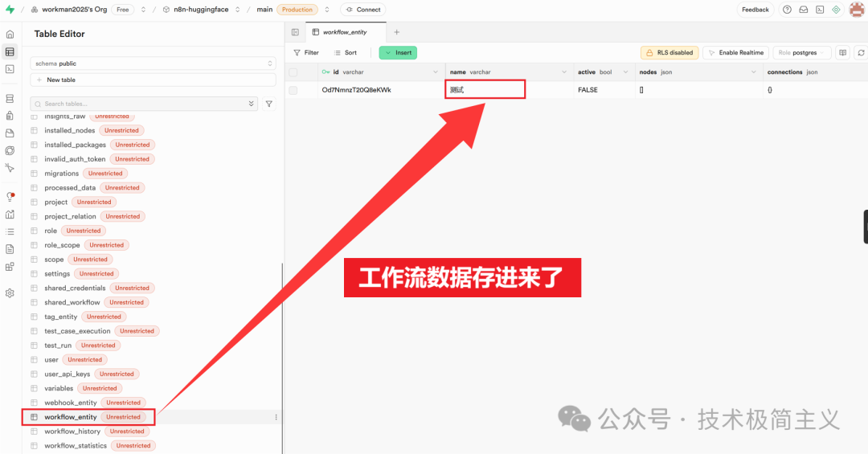Open Authentication via the lock icon

(x=10, y=116)
